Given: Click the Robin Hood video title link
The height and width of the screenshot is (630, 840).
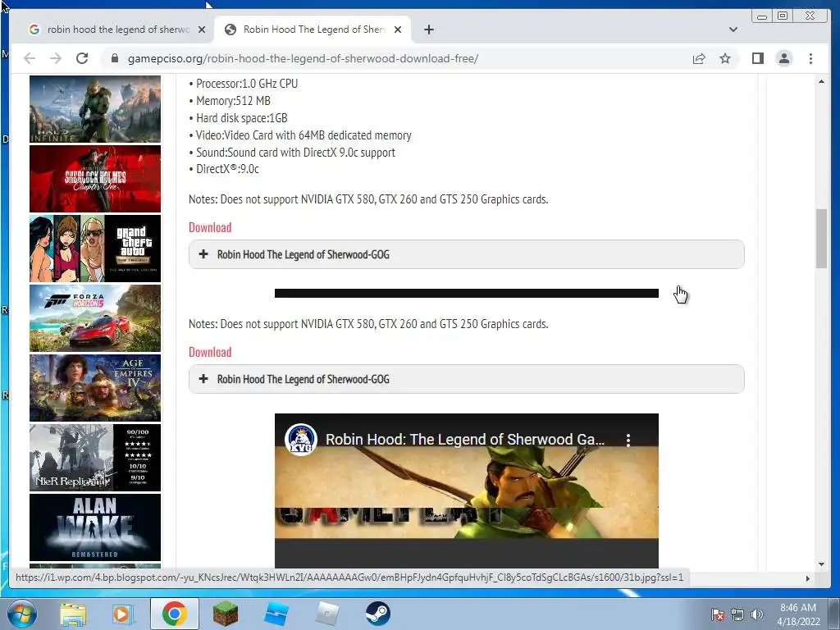Looking at the screenshot, I should click(464, 440).
